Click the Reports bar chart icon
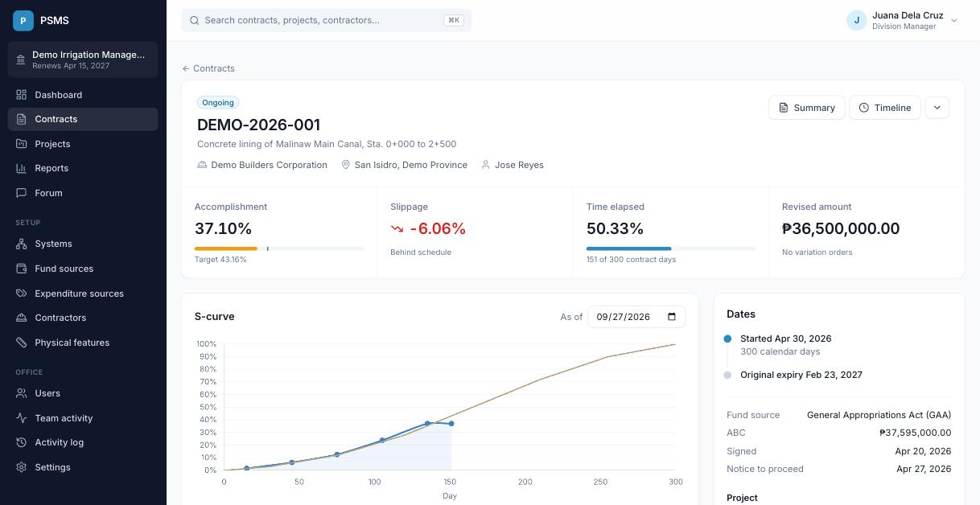Screen dimensions: 980x505 coord(22,168)
